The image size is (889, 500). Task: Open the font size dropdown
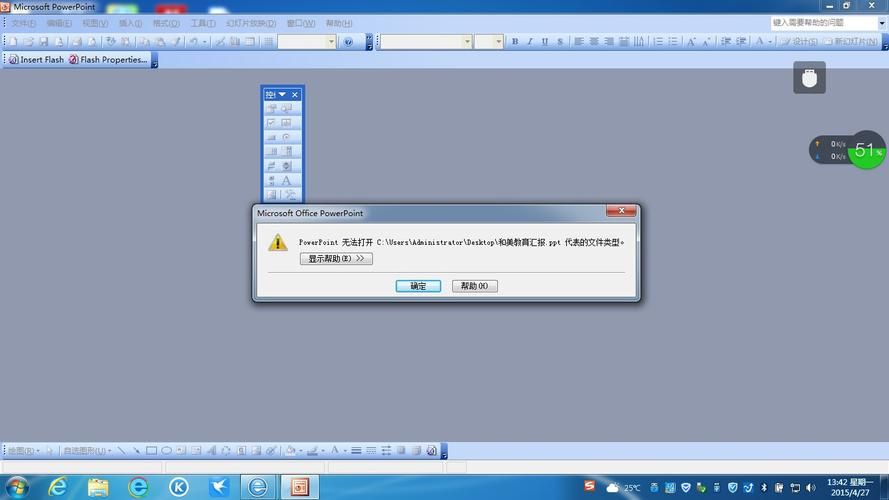(498, 41)
